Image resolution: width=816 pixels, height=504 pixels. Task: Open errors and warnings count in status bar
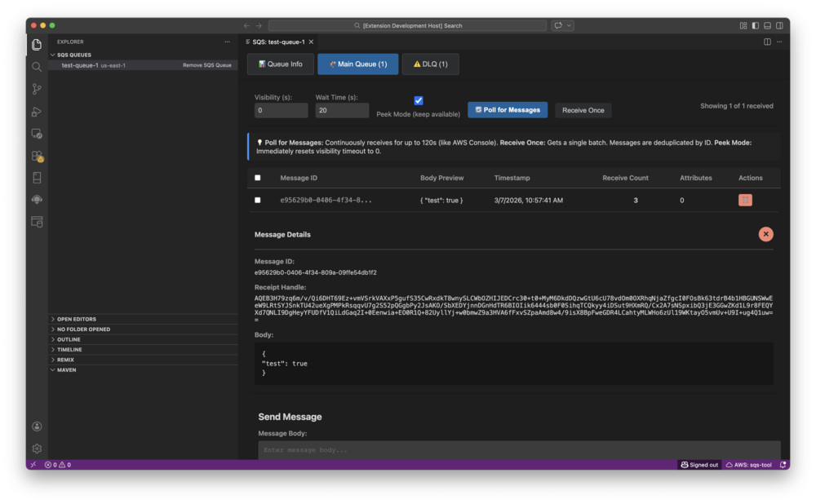click(x=58, y=465)
